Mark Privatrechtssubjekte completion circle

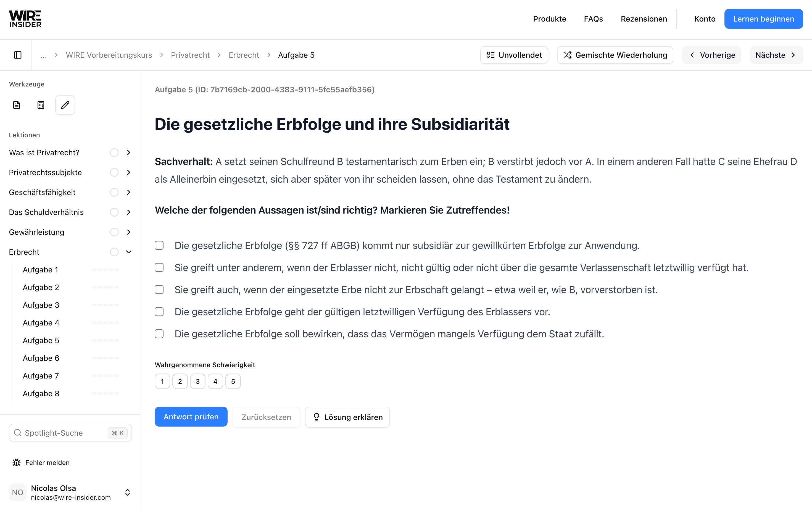[114, 172]
